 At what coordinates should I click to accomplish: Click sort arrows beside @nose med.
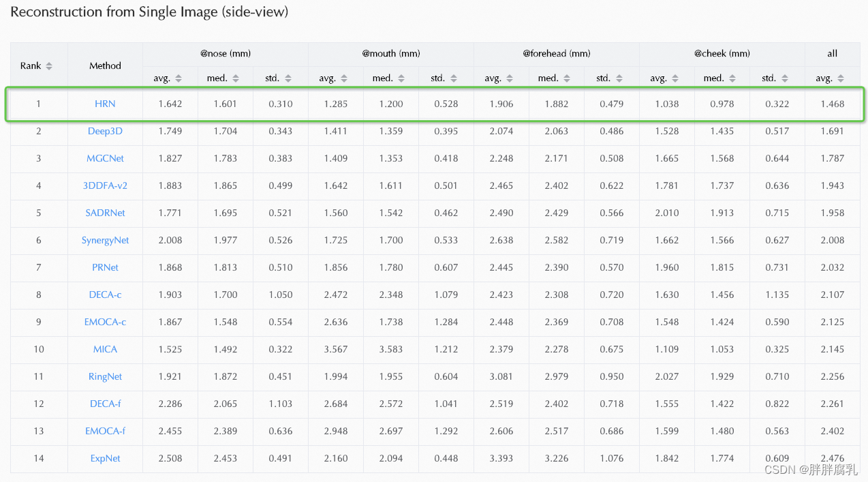coord(236,78)
